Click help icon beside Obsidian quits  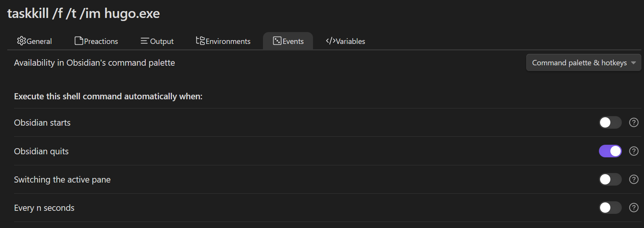[x=634, y=151]
